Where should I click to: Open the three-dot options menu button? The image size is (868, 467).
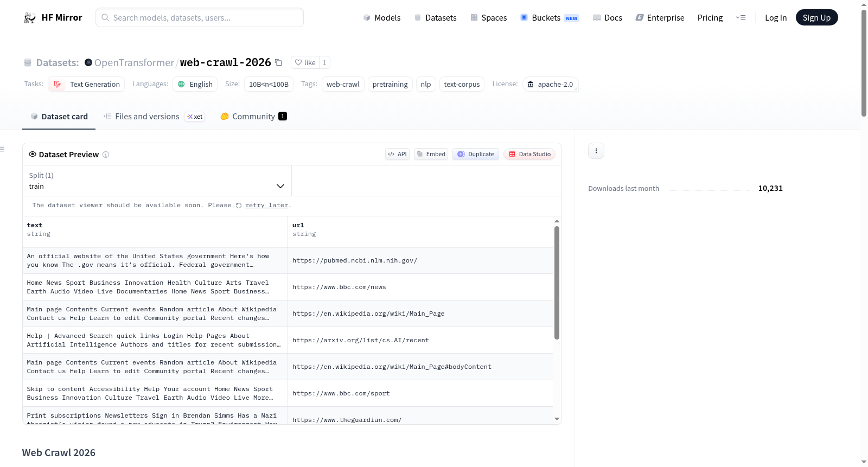tap(596, 151)
